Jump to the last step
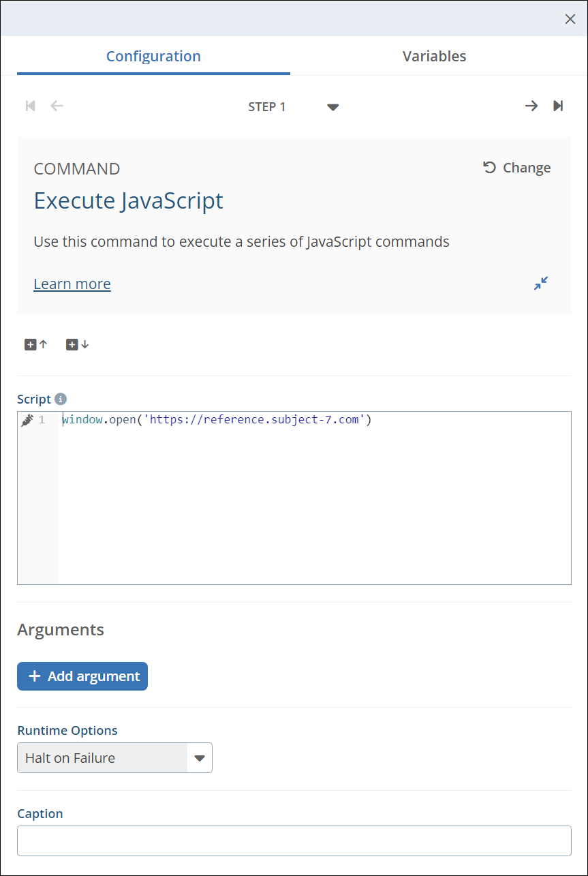This screenshot has height=876, width=588. pyautogui.click(x=558, y=106)
